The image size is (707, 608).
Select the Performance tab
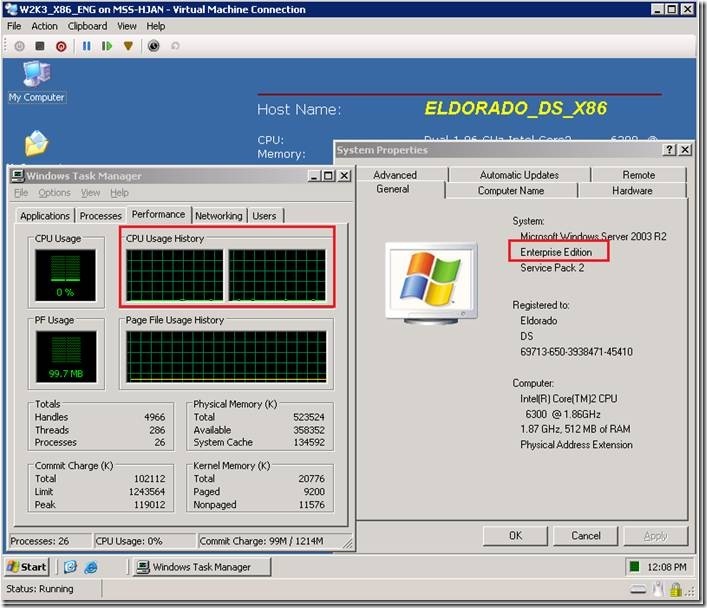click(x=158, y=214)
